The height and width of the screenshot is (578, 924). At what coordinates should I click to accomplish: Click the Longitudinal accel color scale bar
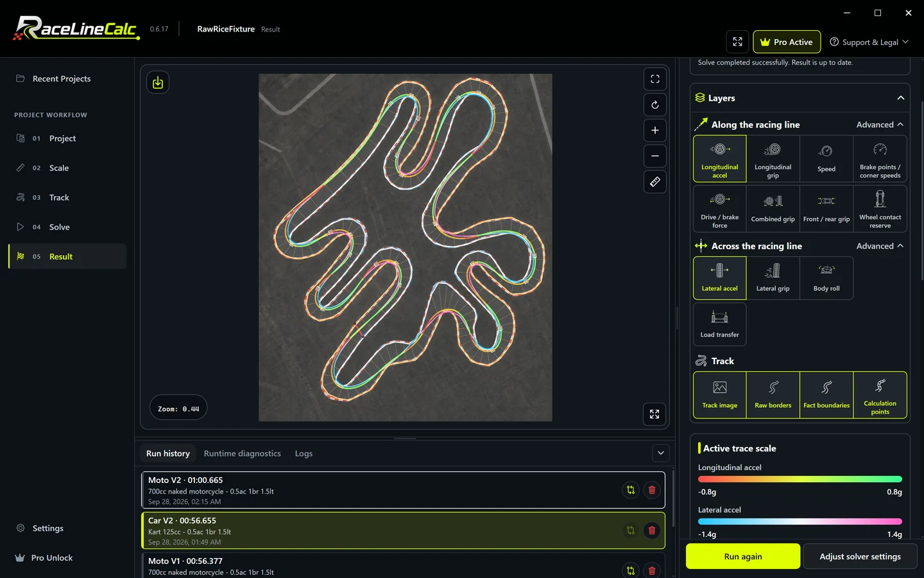tap(800, 479)
